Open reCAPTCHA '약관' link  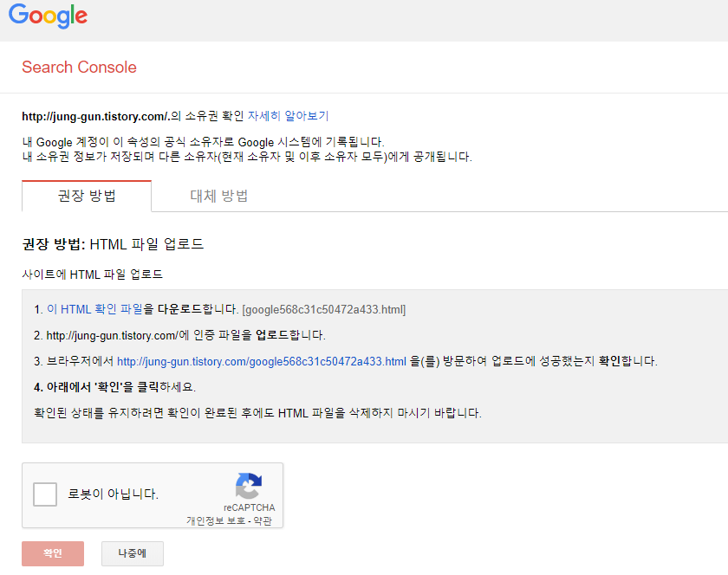pyautogui.click(x=263, y=520)
